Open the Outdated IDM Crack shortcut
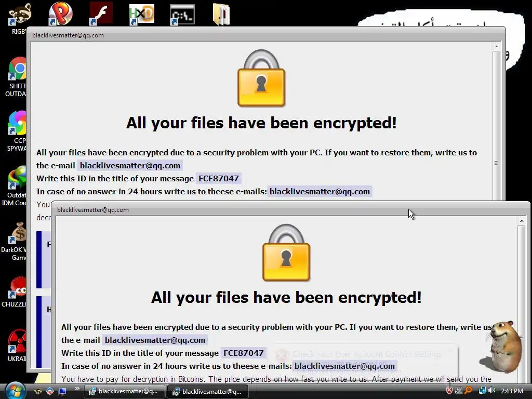532x399 pixels. (x=17, y=178)
